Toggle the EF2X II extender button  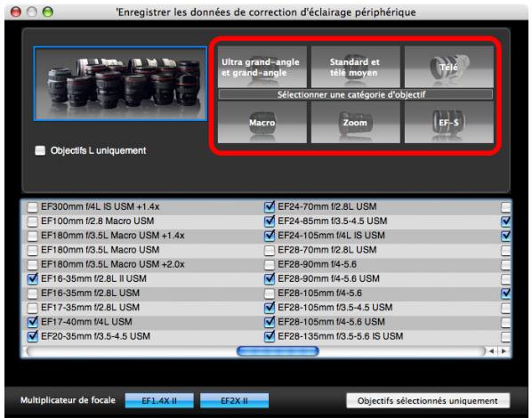coord(234,401)
